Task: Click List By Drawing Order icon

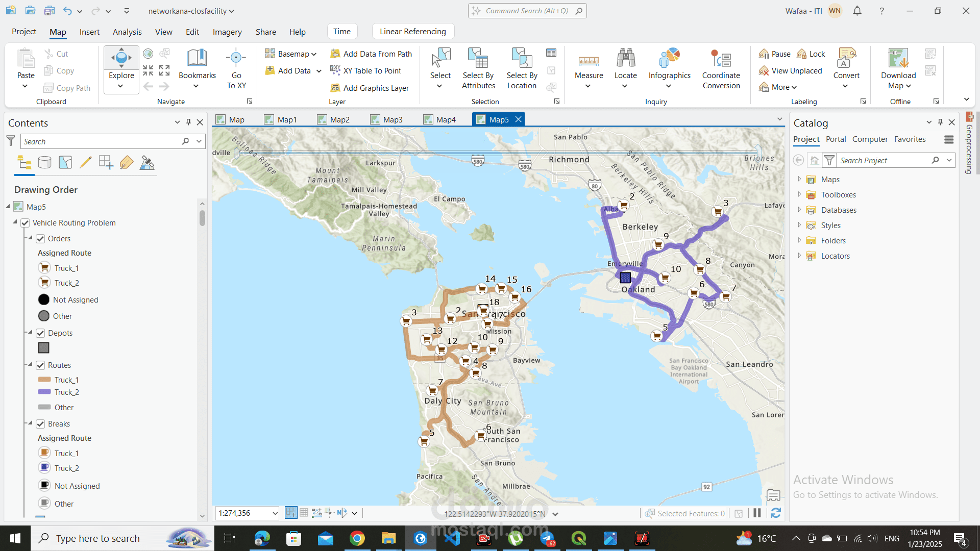Action: click(24, 163)
